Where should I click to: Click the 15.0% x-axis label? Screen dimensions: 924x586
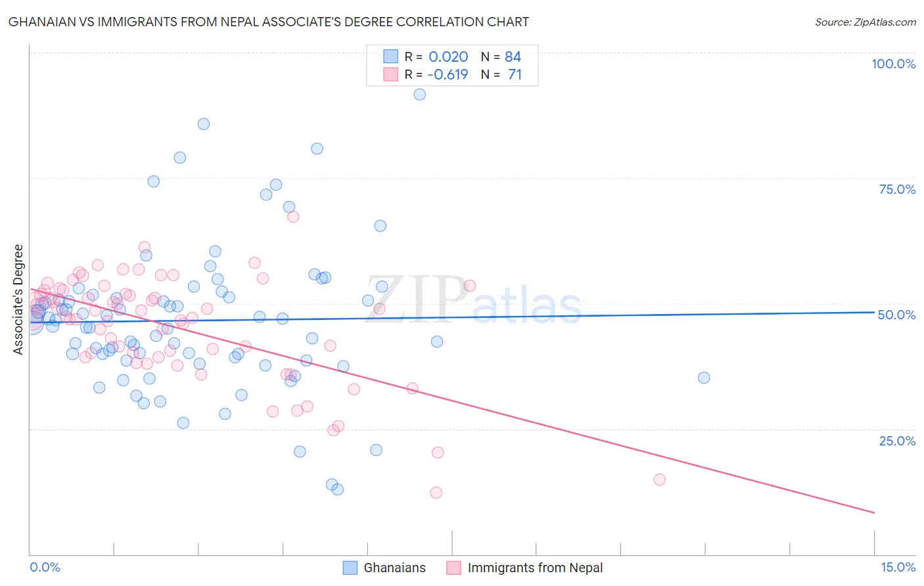898,567
